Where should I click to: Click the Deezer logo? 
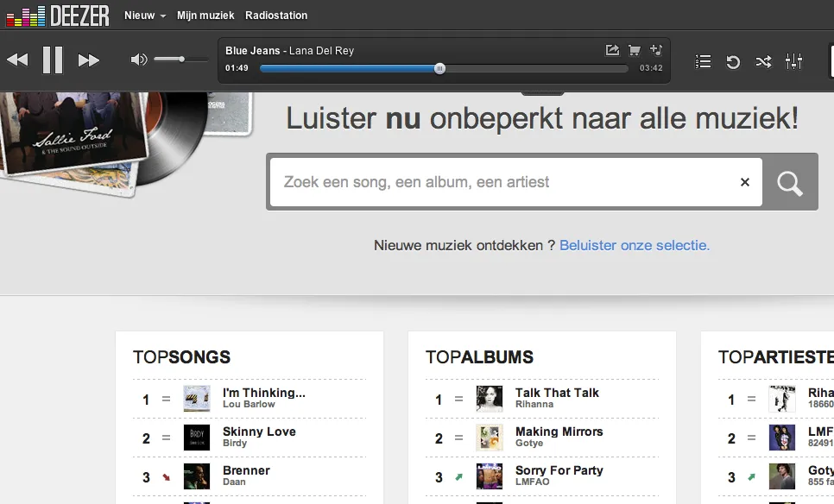coord(57,16)
